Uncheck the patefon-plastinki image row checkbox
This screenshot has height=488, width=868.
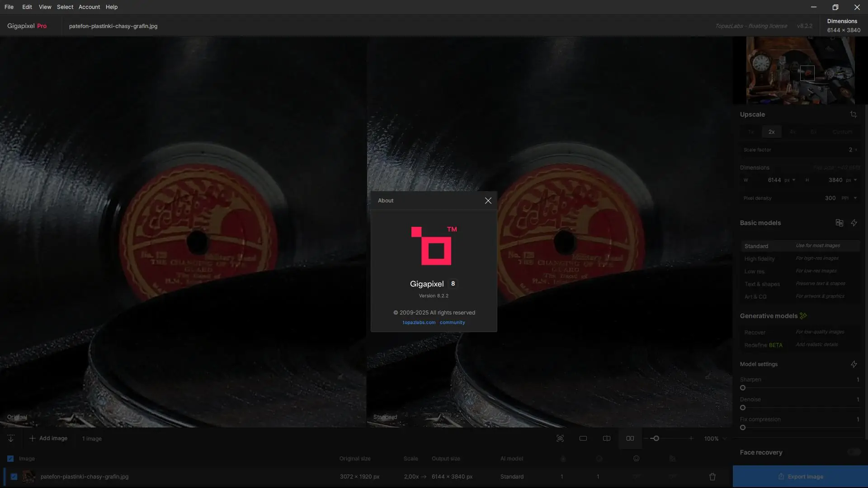tap(14, 477)
